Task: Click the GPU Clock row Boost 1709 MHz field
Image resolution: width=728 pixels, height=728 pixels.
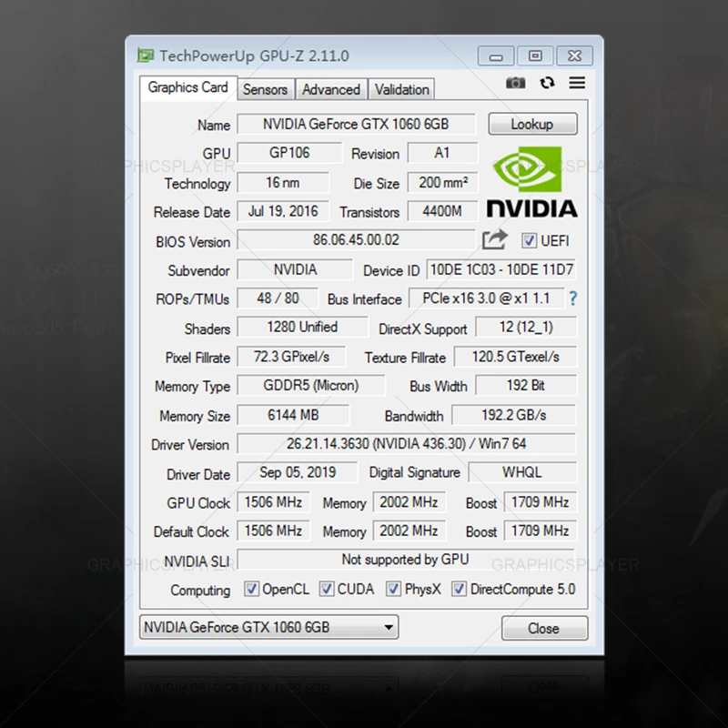Action: coord(541,502)
